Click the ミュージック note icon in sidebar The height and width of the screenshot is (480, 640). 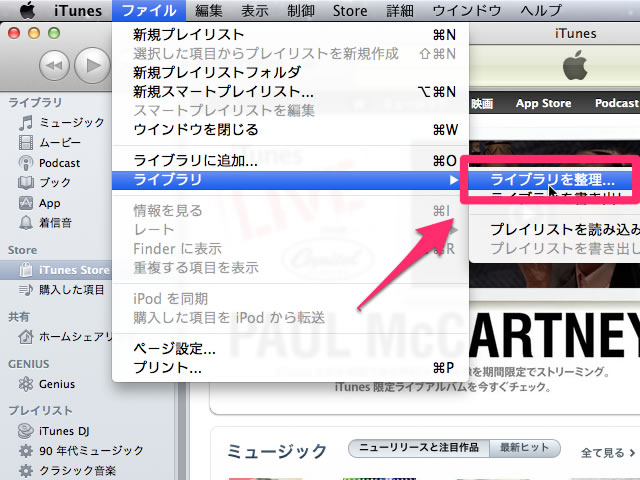[x=26, y=122]
